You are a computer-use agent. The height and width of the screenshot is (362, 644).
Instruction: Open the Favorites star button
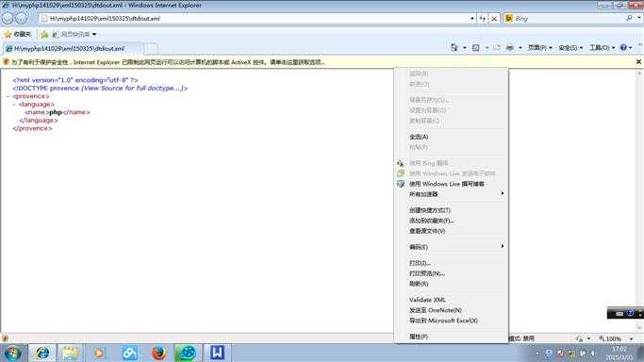point(17,34)
